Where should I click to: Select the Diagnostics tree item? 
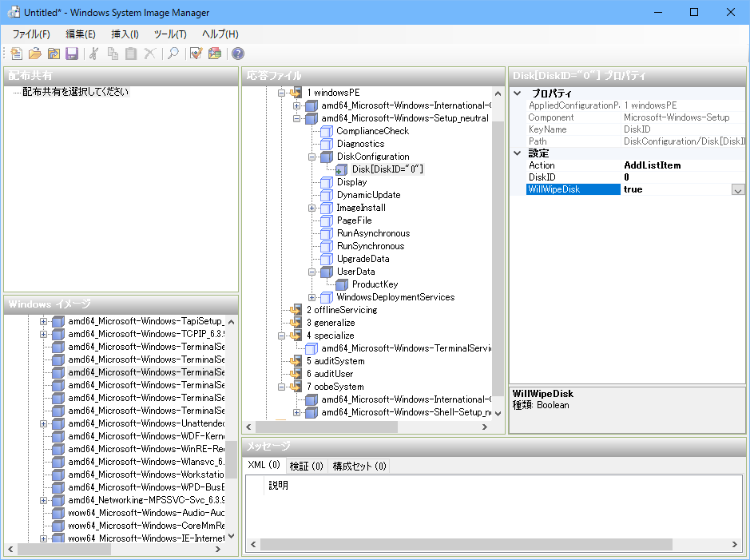[361, 144]
